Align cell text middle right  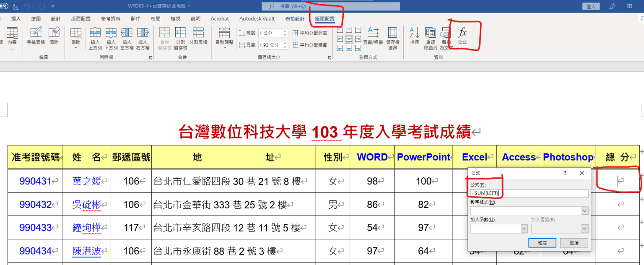point(358,39)
